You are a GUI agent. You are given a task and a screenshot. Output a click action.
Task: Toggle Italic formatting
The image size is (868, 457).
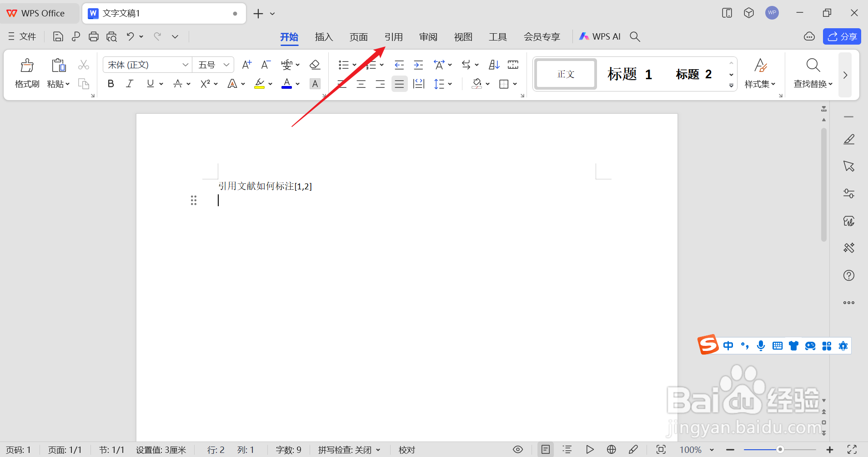tap(130, 84)
